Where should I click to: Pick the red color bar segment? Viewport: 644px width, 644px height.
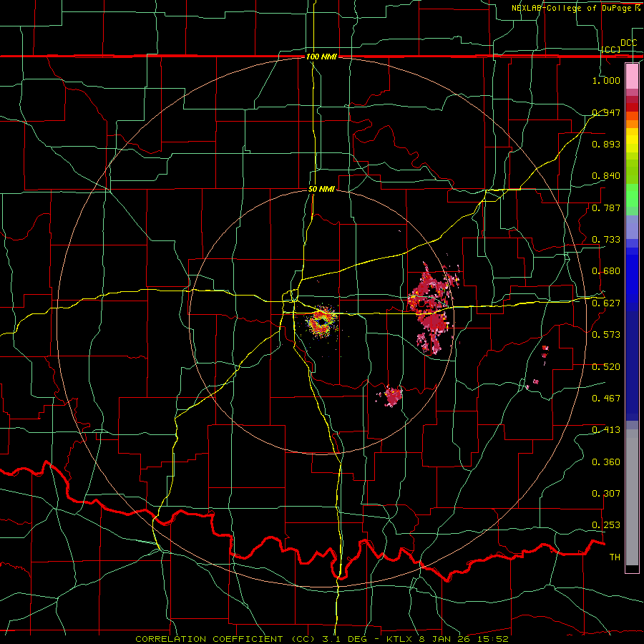(x=632, y=107)
